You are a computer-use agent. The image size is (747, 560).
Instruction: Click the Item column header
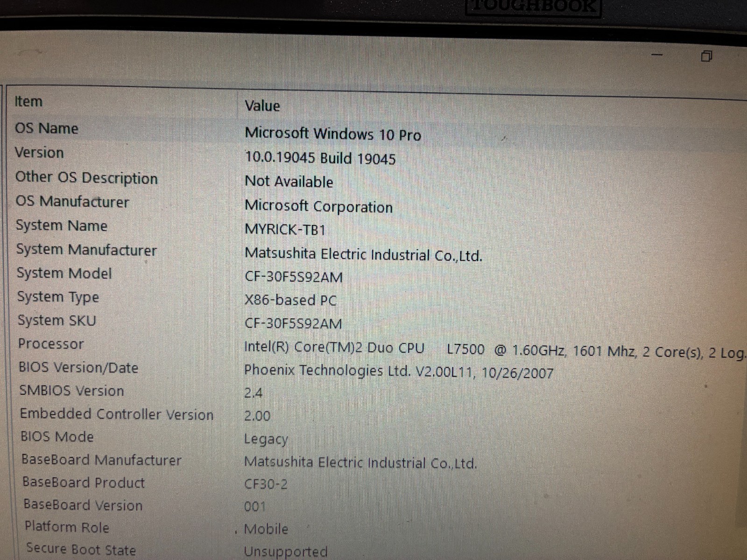(28, 101)
